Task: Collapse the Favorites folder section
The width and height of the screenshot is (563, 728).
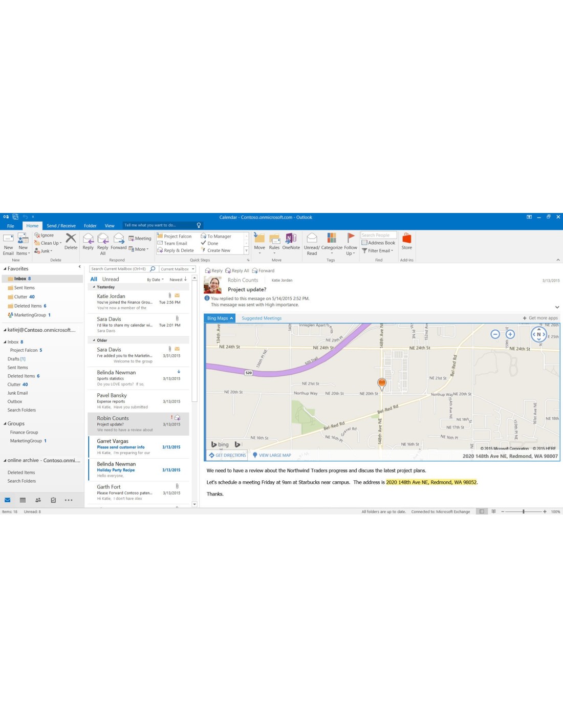Action: (x=5, y=269)
